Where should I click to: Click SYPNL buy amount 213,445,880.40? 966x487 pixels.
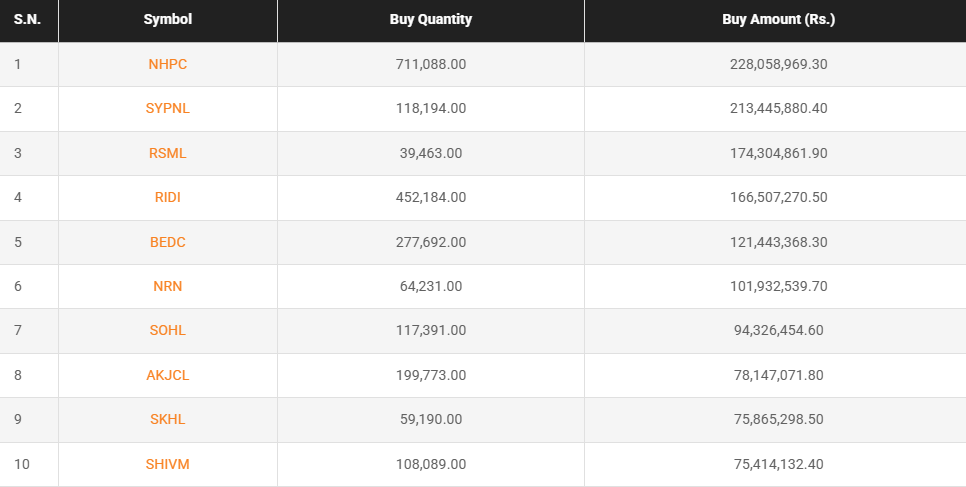[778, 108]
